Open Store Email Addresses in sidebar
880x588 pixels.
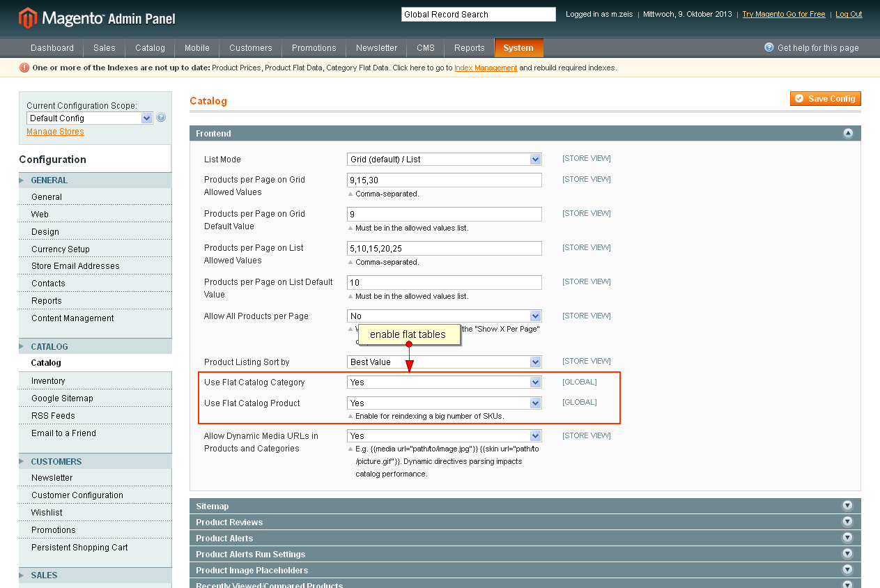pyautogui.click(x=95, y=266)
